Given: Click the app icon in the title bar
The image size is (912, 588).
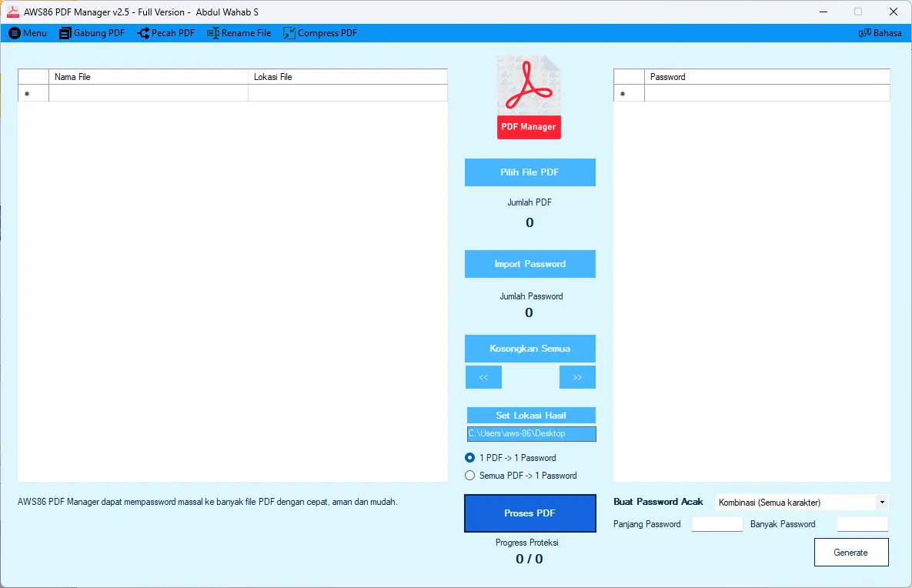Looking at the screenshot, I should click(12, 12).
